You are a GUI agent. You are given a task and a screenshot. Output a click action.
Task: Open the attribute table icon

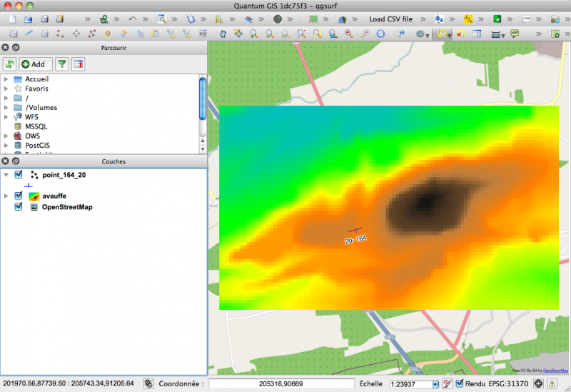(477, 34)
